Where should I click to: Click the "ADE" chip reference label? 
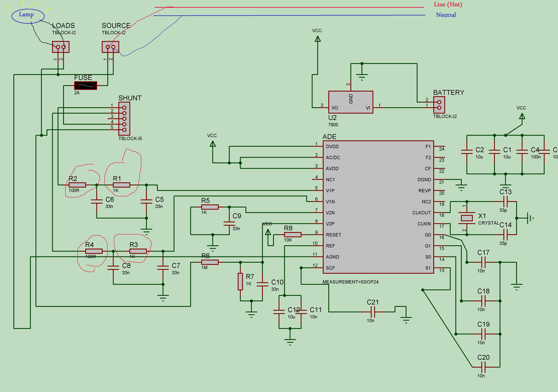(x=330, y=137)
